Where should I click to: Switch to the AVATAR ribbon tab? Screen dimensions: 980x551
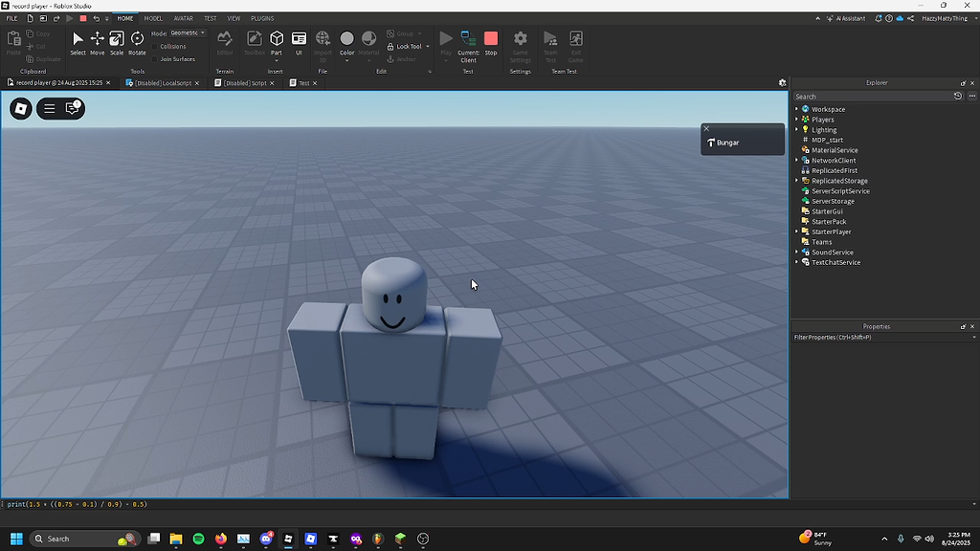pyautogui.click(x=183, y=18)
